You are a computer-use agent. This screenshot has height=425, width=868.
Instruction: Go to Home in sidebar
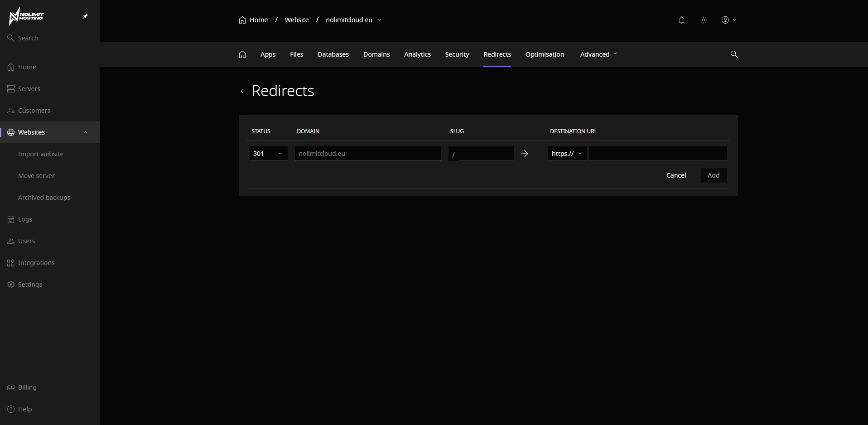(x=50, y=67)
